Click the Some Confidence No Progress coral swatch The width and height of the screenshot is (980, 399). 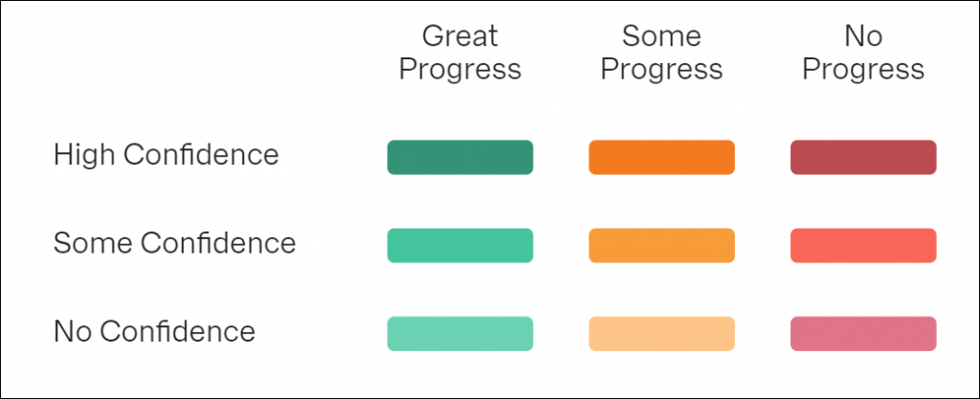click(x=864, y=245)
